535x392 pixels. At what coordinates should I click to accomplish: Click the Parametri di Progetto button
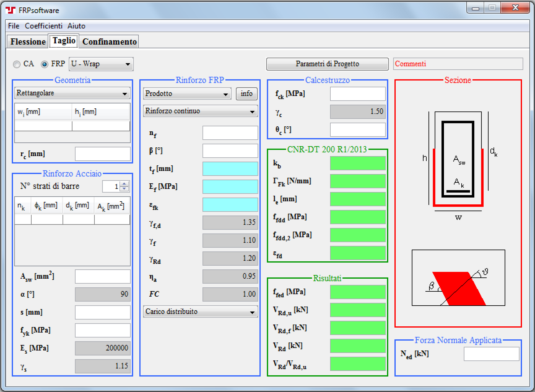[x=327, y=64]
